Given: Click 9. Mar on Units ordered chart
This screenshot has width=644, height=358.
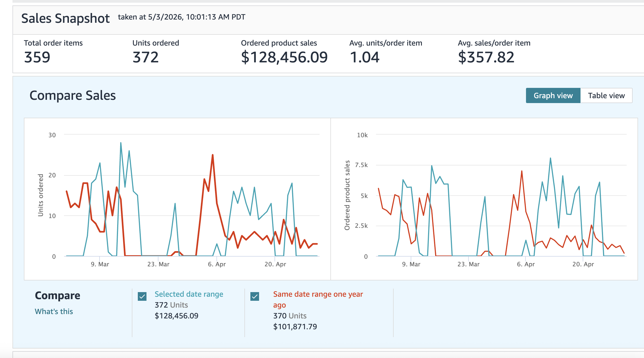Looking at the screenshot, I should point(100,264).
